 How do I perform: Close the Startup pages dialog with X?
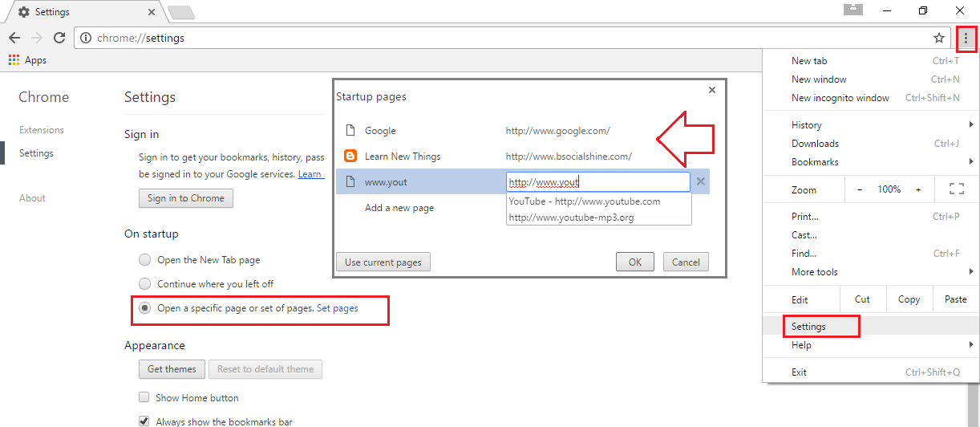coord(711,91)
